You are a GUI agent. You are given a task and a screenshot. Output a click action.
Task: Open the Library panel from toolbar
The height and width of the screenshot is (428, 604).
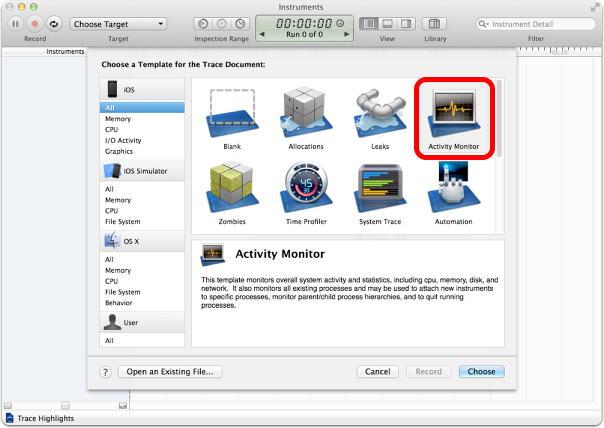pos(435,23)
